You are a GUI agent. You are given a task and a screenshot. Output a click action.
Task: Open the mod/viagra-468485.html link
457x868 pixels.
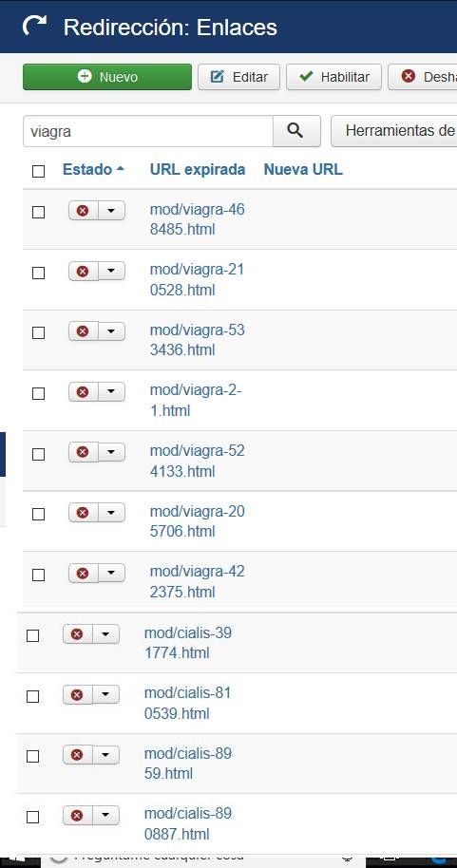coord(198,219)
